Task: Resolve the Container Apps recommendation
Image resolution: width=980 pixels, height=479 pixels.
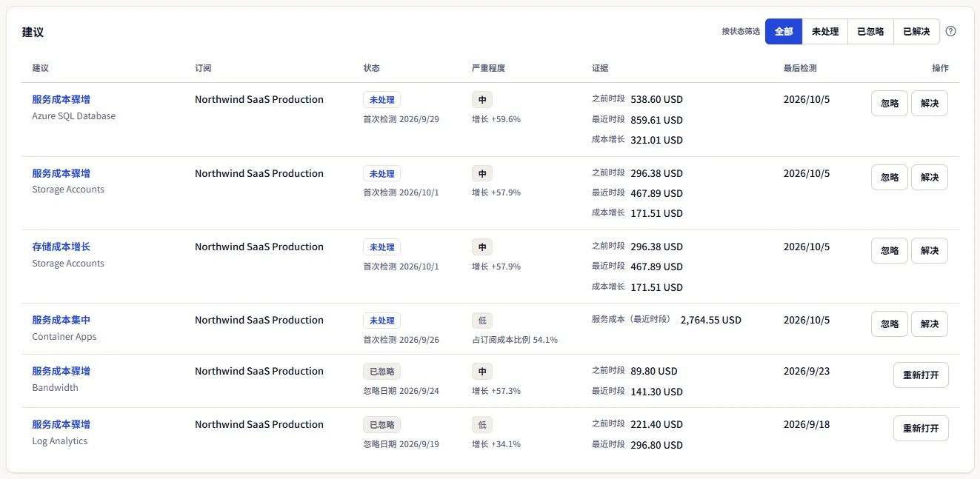Action: (930, 324)
